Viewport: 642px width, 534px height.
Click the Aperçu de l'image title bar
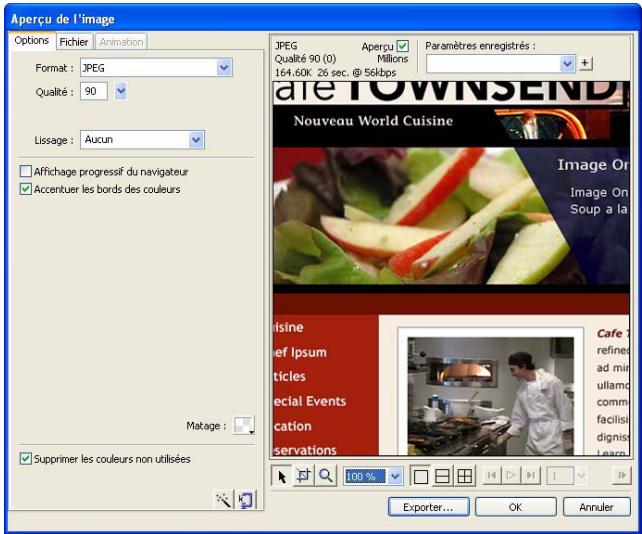click(x=321, y=19)
